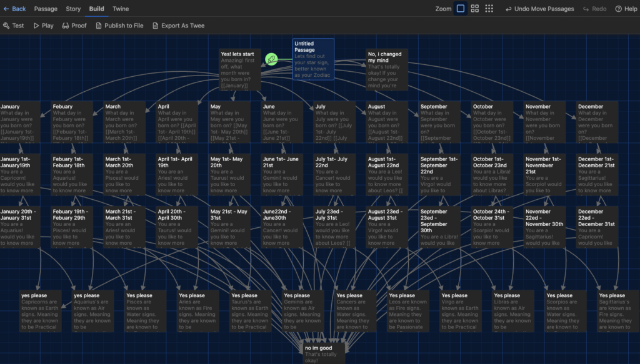Select the October passage card
The image size is (640, 364).
492,122
